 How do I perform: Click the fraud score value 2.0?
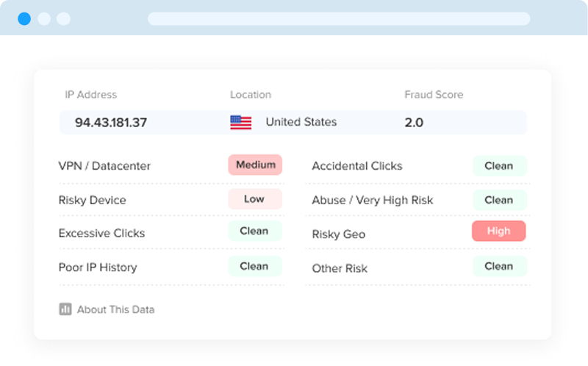(x=414, y=122)
